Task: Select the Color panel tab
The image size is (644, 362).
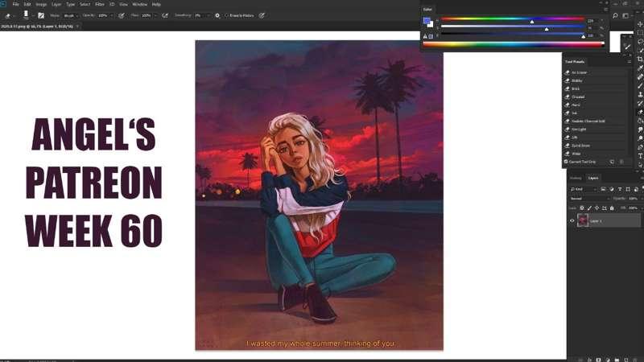Action: click(427, 9)
